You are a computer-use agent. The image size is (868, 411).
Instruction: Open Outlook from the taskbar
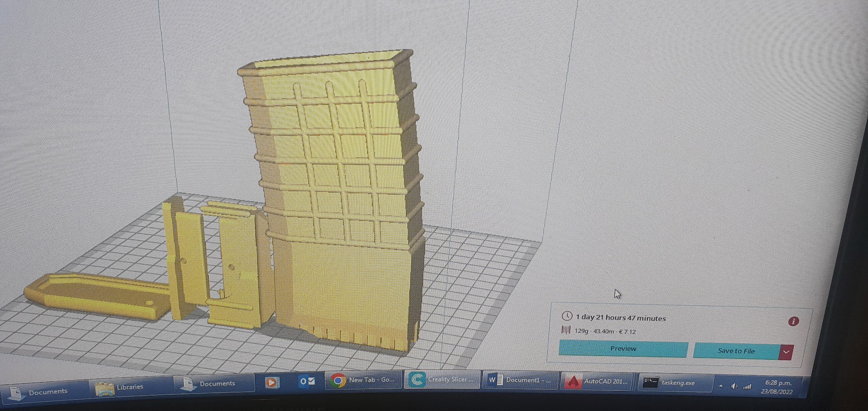307,381
